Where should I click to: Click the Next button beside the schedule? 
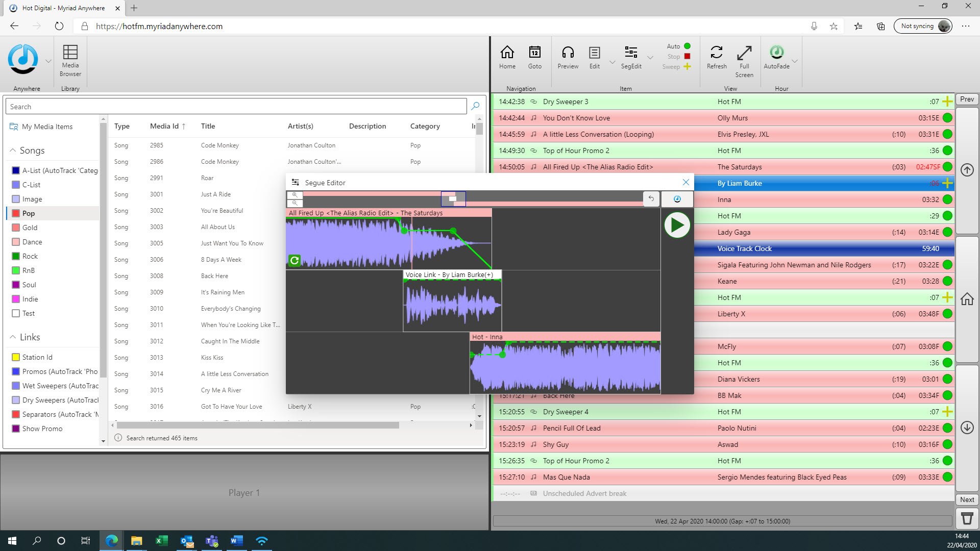coord(966,499)
